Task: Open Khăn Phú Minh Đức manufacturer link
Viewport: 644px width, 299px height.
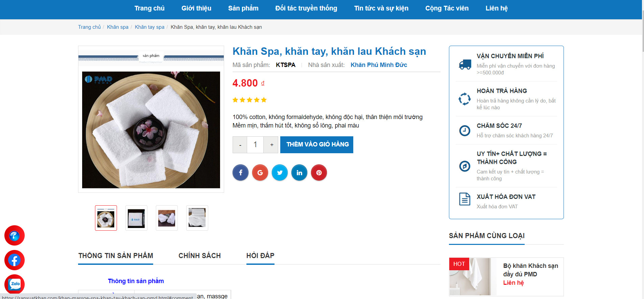Action: pos(379,65)
